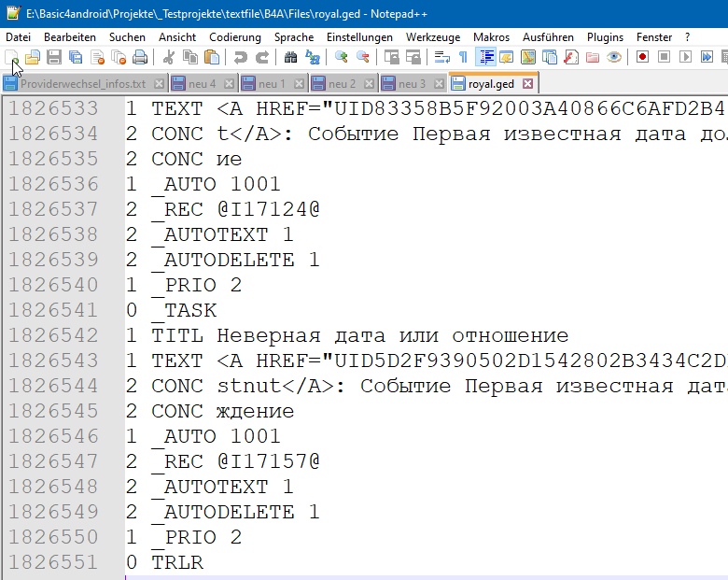Click the Save file floppy icon
This screenshot has height=580, width=728.
pyautogui.click(x=54, y=57)
